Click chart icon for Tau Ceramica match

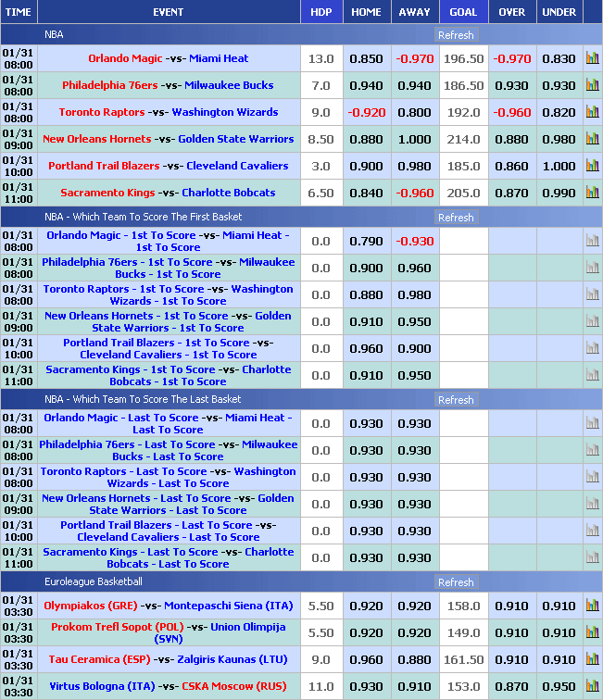(592, 659)
